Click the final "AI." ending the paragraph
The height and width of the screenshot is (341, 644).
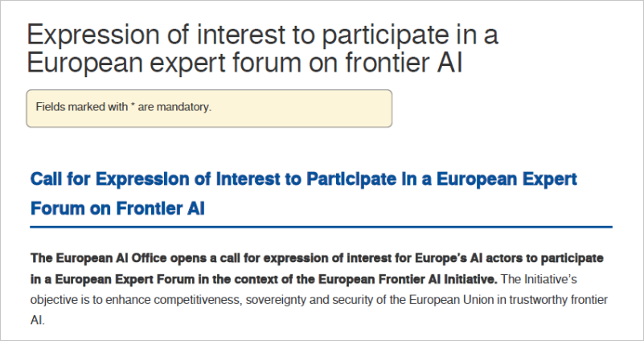tap(39, 319)
